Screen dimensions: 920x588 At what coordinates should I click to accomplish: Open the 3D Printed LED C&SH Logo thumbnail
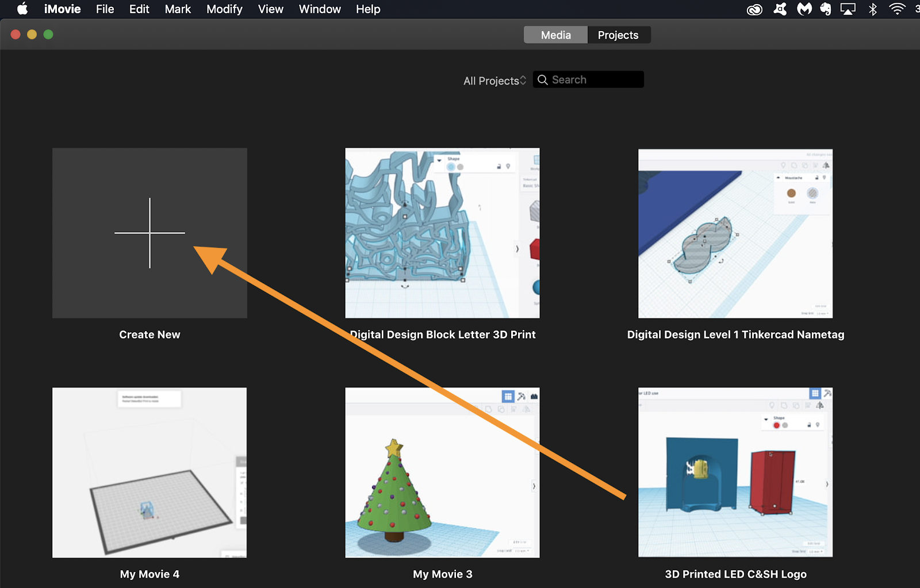pos(735,472)
